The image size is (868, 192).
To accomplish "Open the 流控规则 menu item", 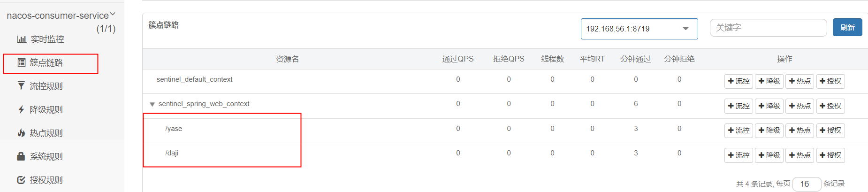I will coord(46,86).
